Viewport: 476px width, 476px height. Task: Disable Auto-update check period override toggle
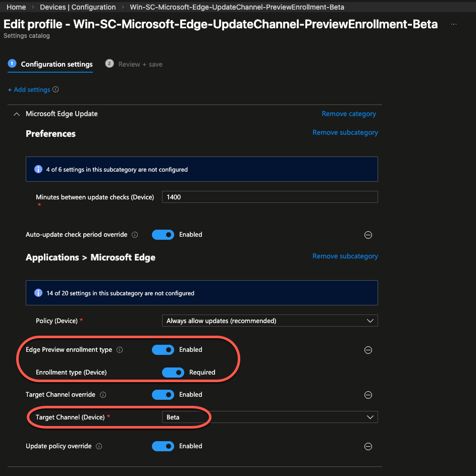(x=163, y=235)
